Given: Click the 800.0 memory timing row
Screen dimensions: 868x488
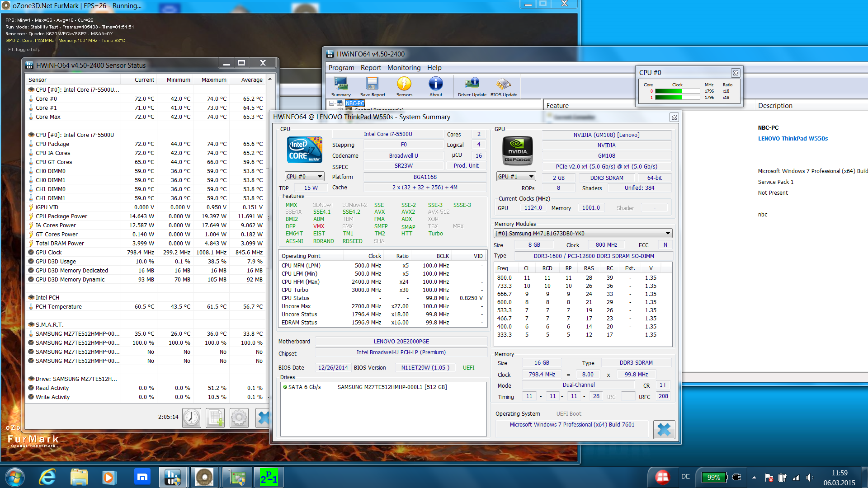Looking at the screenshot, I should (x=582, y=278).
